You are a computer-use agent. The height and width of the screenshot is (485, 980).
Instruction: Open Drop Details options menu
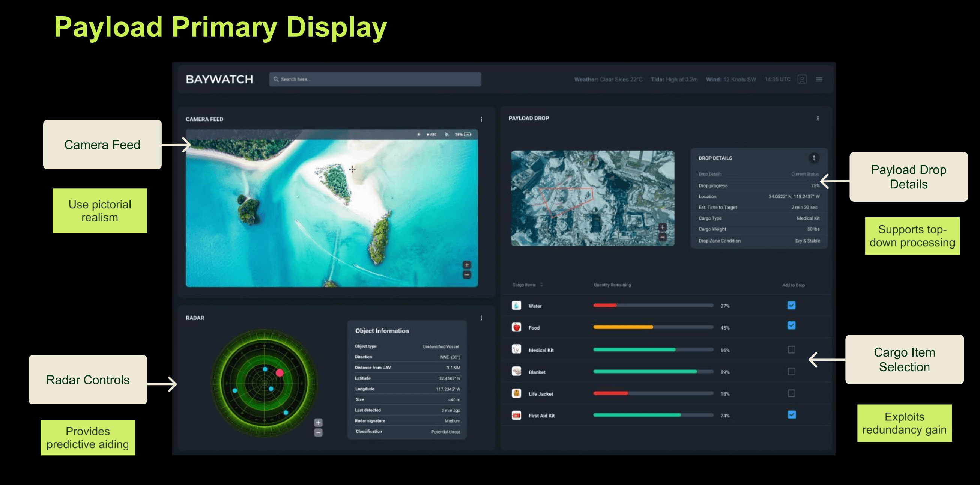[x=814, y=158]
